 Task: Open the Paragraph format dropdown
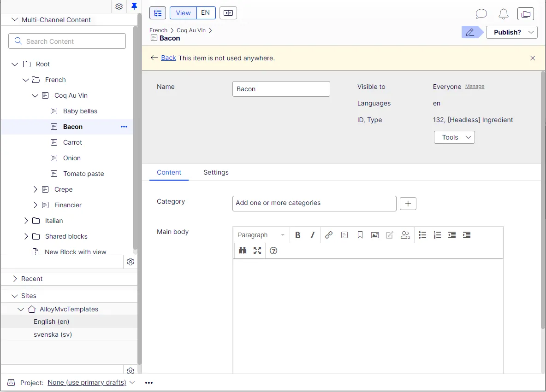coord(261,235)
